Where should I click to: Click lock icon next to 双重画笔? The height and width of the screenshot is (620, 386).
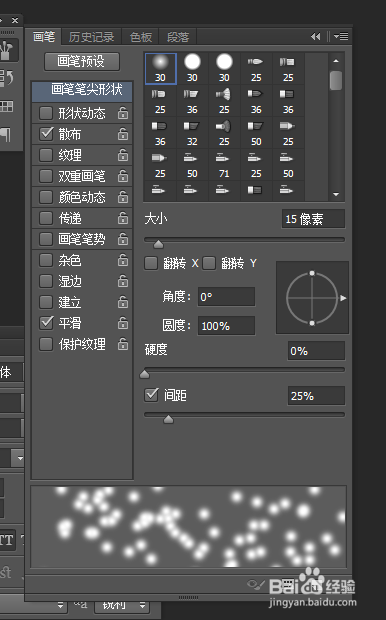123,176
